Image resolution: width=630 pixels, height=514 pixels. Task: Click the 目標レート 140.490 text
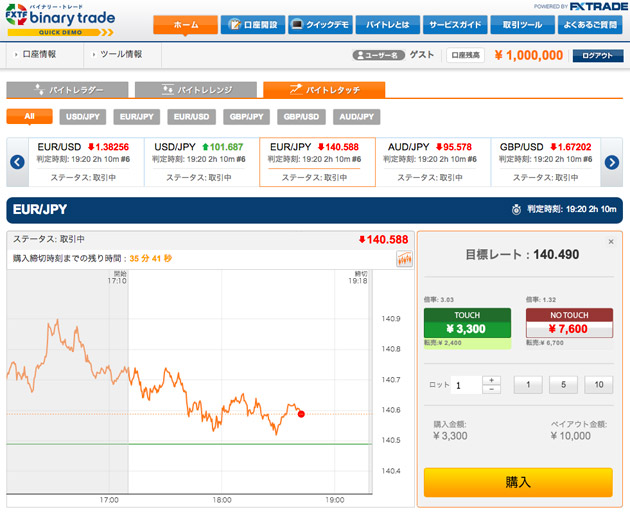click(522, 254)
